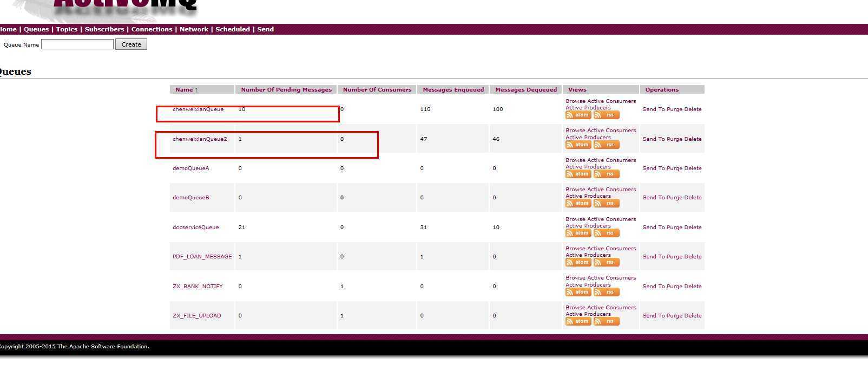Viewport: 868px width, 383px height.
Task: Click the Create queue button
Action: click(x=131, y=44)
